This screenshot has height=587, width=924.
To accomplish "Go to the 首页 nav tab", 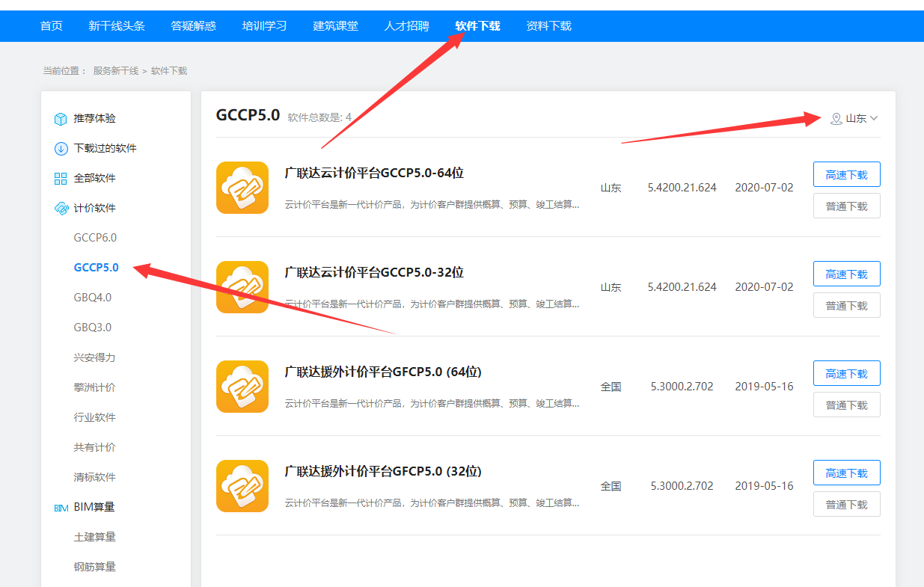I will click(52, 26).
